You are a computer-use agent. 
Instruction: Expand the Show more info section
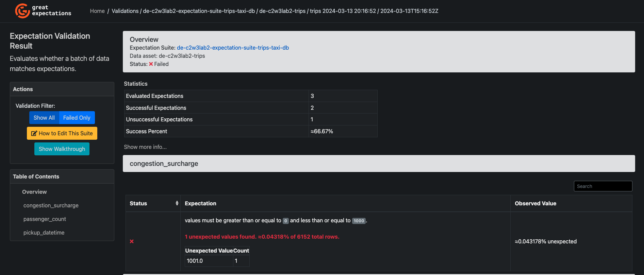(x=145, y=147)
